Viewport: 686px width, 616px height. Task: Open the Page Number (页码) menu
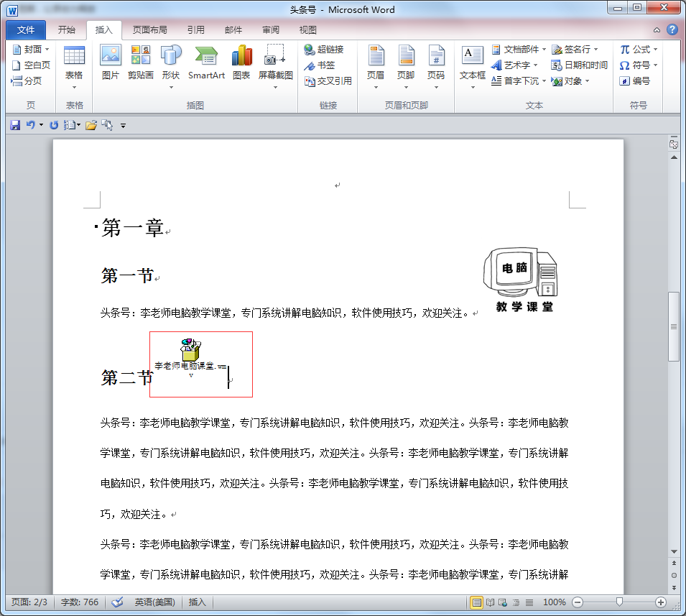(x=436, y=68)
